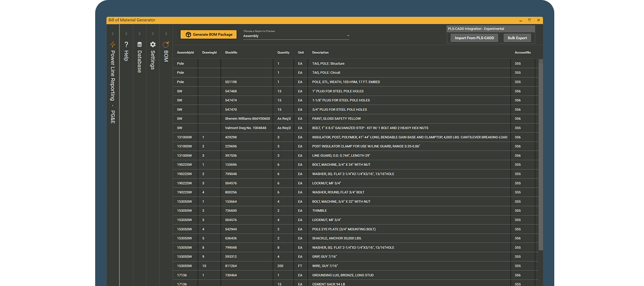Click the orange BOM icon in sidebar
Image resolution: width=644 pixels, height=286 pixels.
tap(166, 45)
